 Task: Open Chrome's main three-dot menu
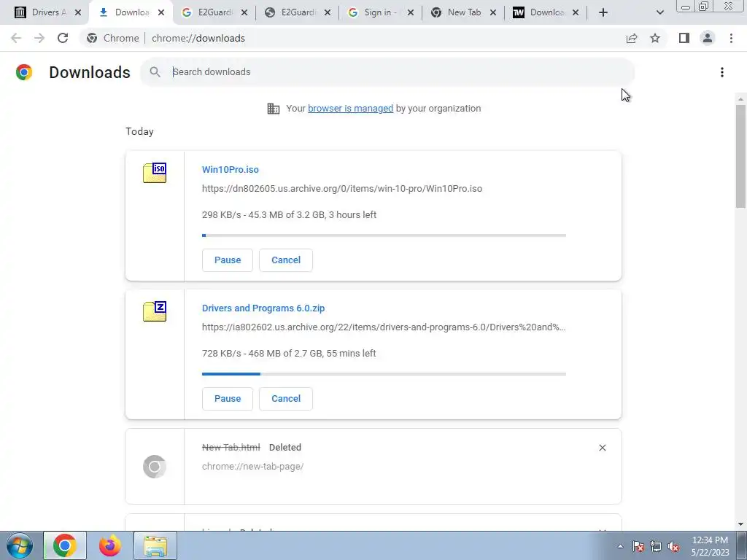731,38
